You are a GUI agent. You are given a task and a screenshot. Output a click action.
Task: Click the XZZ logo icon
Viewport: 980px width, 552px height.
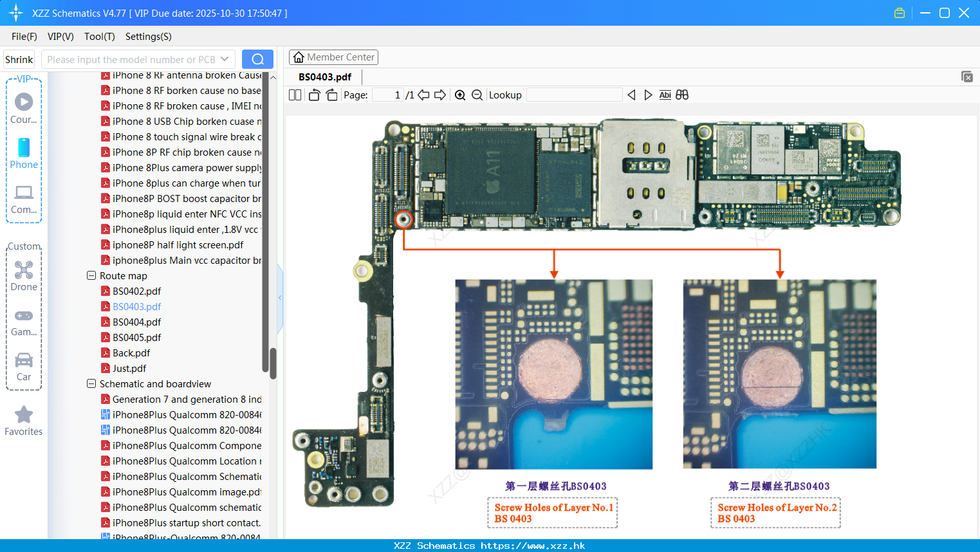[16, 13]
